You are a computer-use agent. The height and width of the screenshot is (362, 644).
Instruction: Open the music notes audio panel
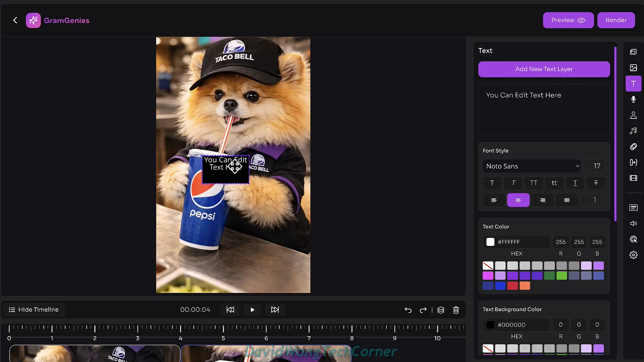[633, 131]
